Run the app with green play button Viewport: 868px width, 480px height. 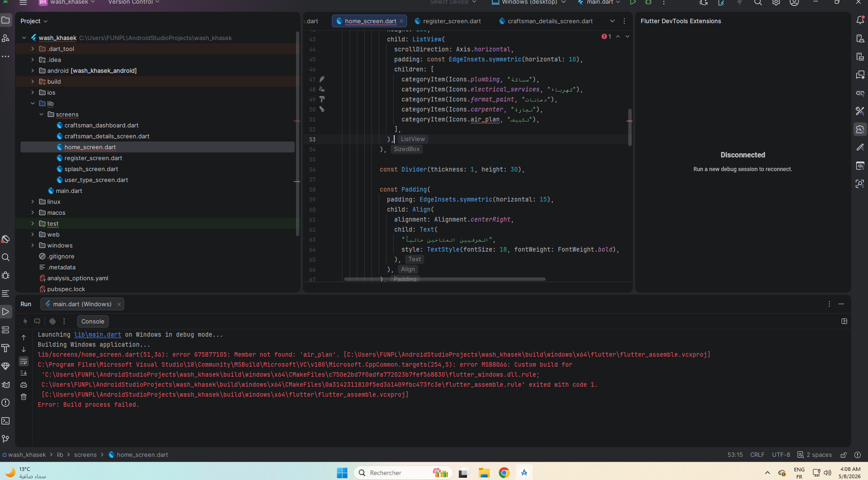pos(632,2)
